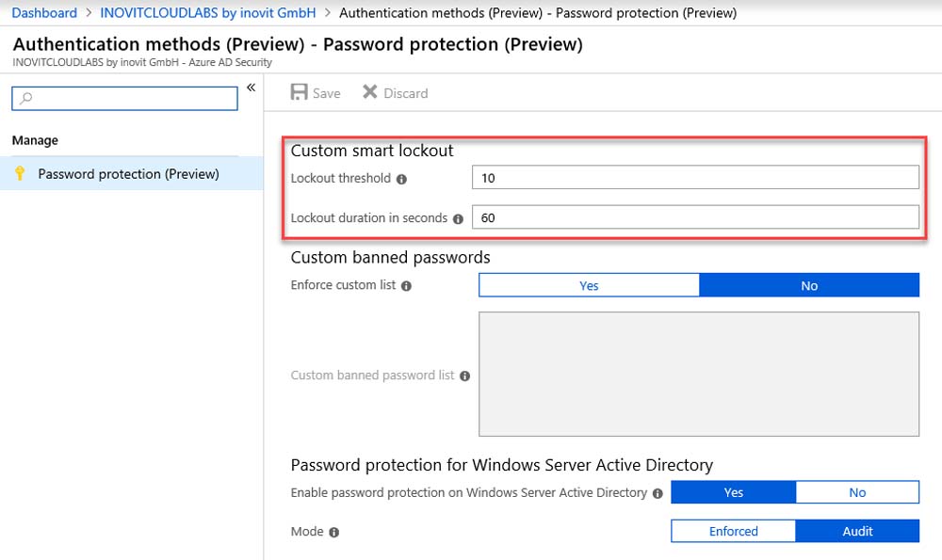This screenshot has width=942, height=560.
Task: Show info for Lockout duration in seconds
Action: pos(459,219)
